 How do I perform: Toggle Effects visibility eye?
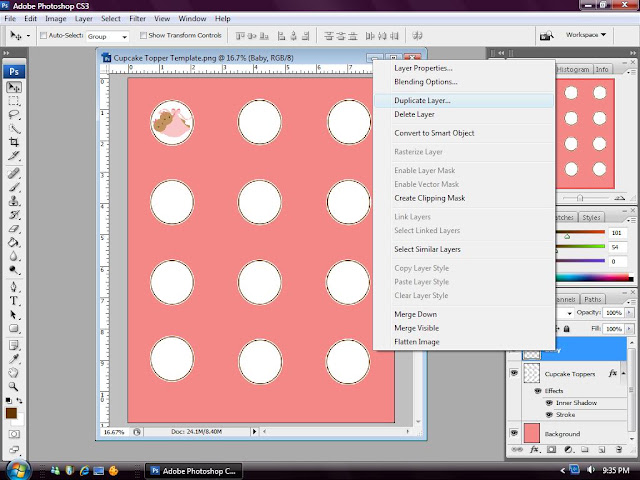click(x=538, y=391)
